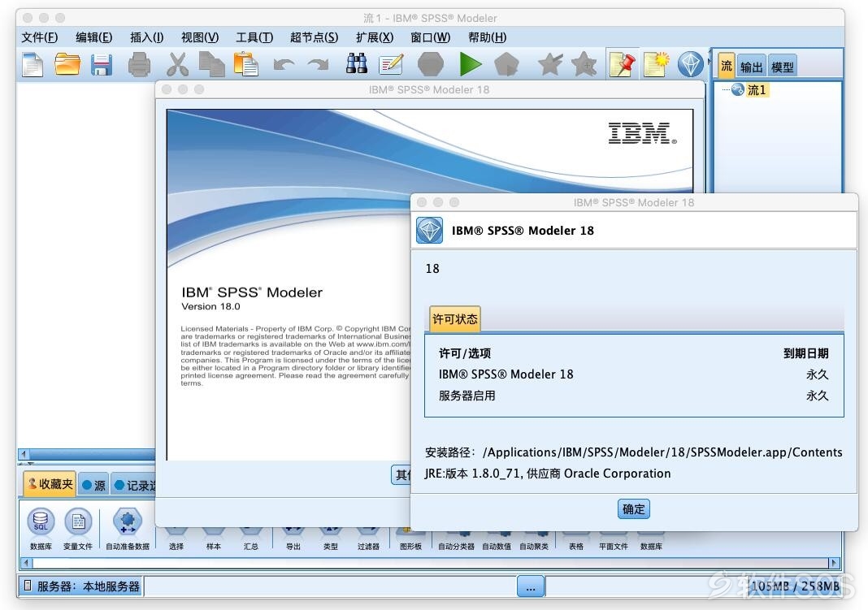Switch to the 输出 manager tab
Image resolution: width=868 pixels, height=610 pixels.
(x=751, y=67)
